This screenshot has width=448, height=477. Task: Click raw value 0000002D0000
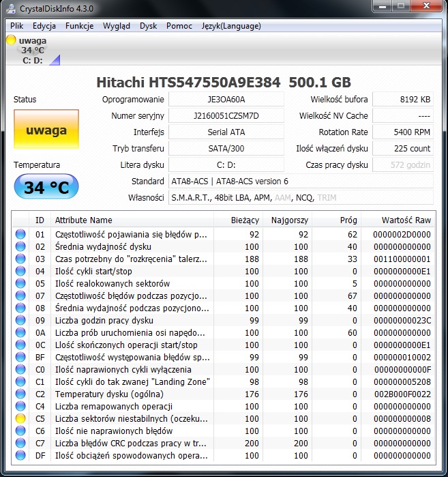(402, 234)
